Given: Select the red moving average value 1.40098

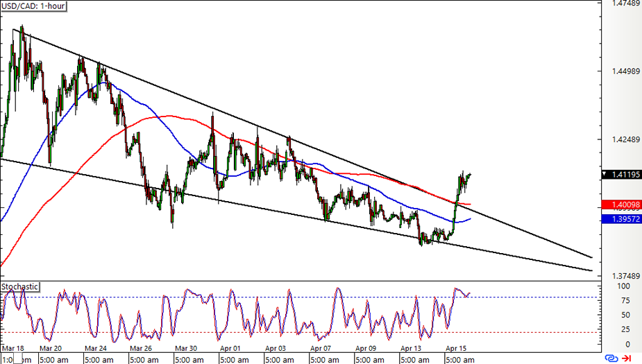Looking at the screenshot, I should (621, 205).
